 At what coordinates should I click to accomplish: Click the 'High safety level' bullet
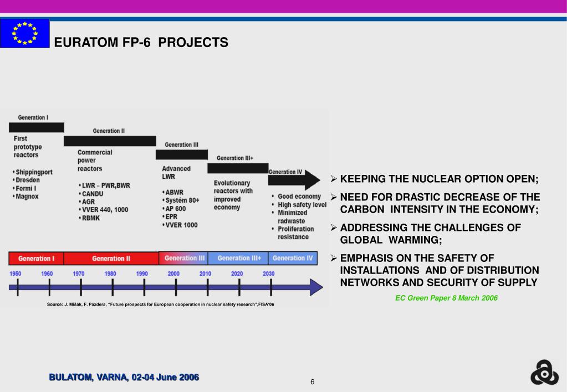point(299,204)
